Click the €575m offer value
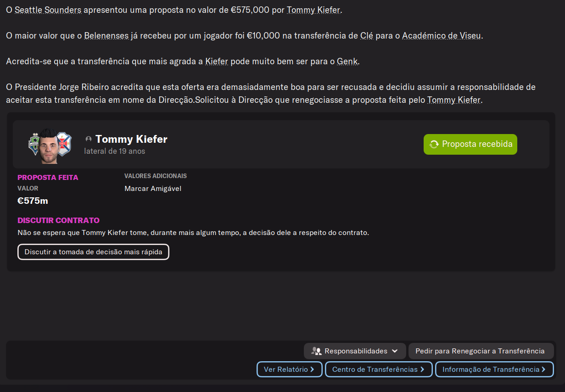 coord(33,201)
